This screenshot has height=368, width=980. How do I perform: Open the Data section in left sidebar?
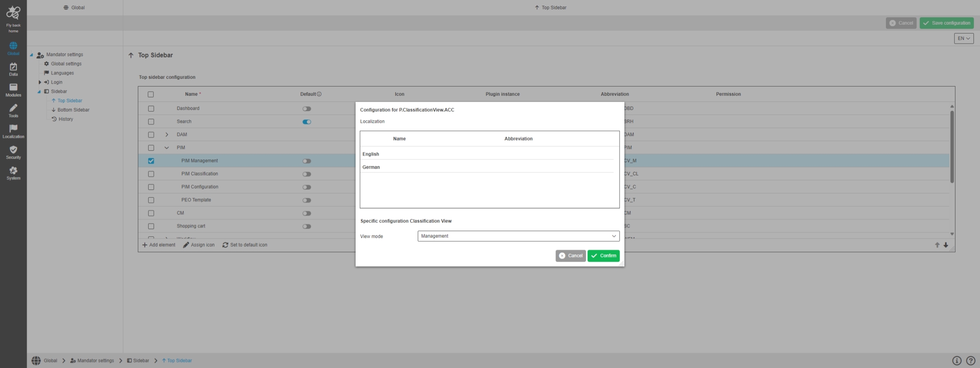coord(13,69)
